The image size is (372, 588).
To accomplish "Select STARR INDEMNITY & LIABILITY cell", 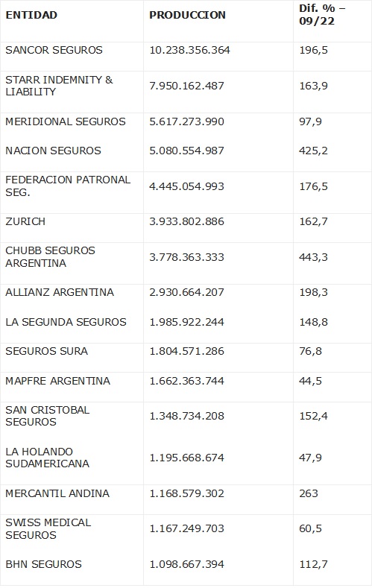I will [x=59, y=86].
